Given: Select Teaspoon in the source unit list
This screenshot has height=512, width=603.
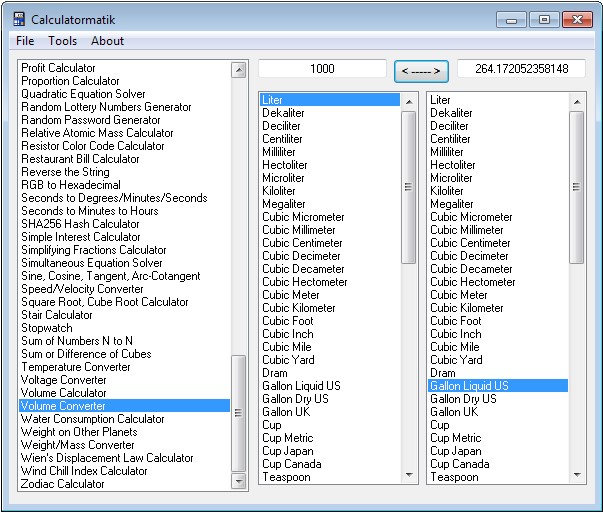Looking at the screenshot, I should [x=286, y=477].
